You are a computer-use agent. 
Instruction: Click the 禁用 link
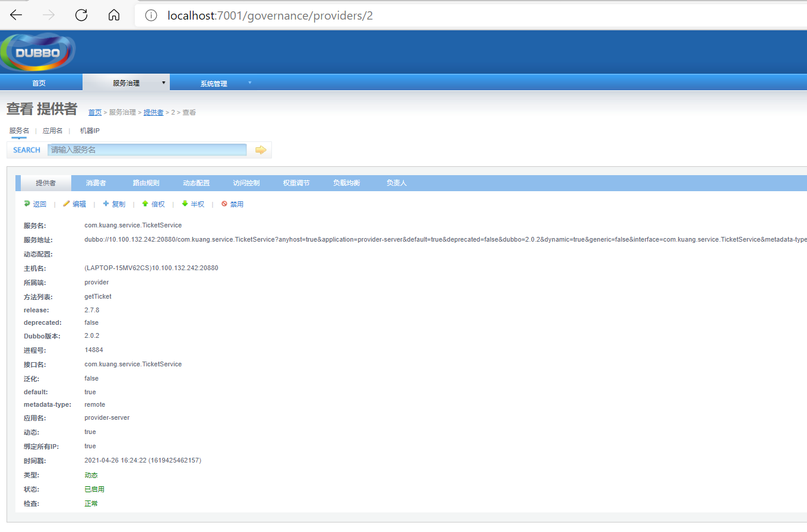point(237,204)
